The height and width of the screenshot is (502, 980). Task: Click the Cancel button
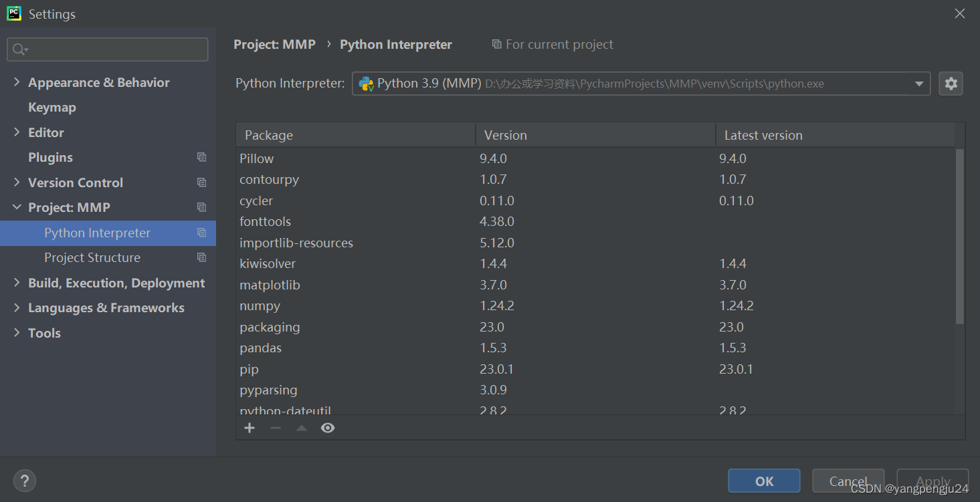pos(848,481)
